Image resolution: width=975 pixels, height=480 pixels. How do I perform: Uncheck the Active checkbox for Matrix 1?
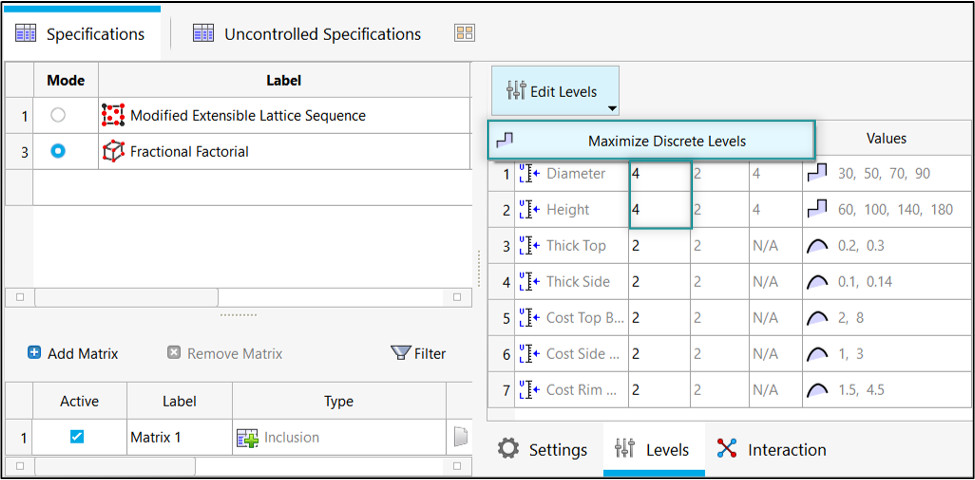(77, 437)
